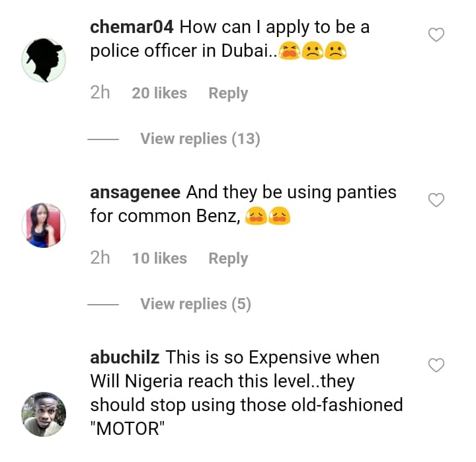View the 10 likes on ansagenee's comment

(159, 258)
